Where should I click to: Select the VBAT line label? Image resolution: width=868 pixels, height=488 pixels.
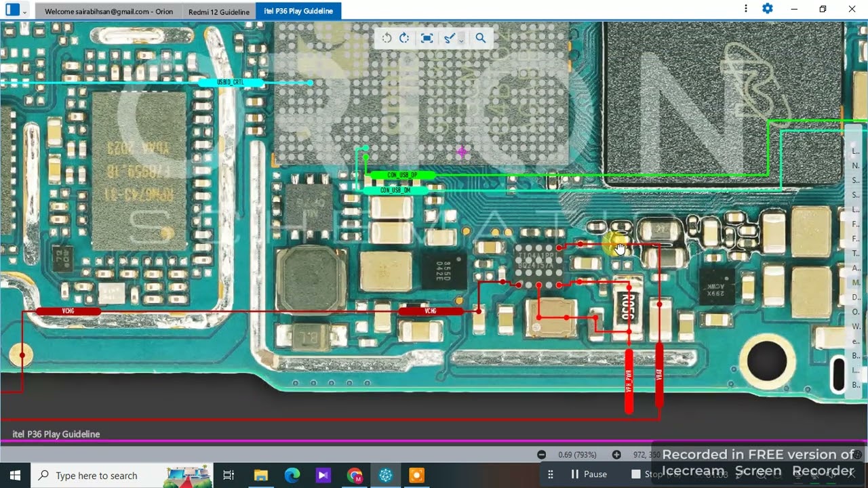(659, 375)
